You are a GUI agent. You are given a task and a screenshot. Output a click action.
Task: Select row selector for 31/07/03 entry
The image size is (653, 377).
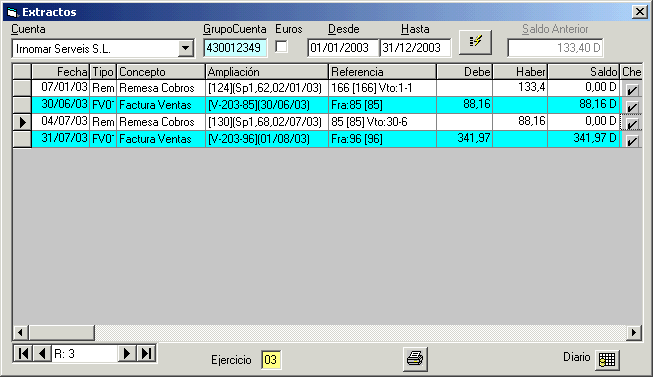coord(22,139)
